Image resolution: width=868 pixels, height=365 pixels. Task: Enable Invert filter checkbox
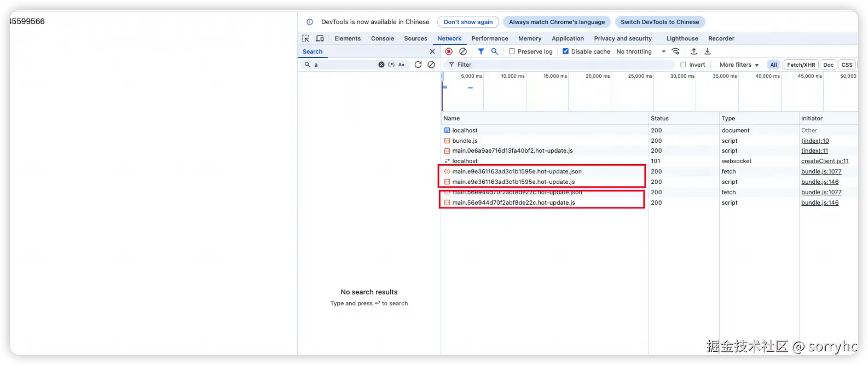(683, 65)
